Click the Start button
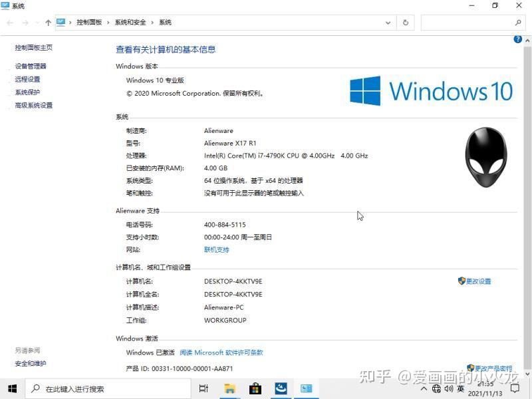 pyautogui.click(x=13, y=388)
